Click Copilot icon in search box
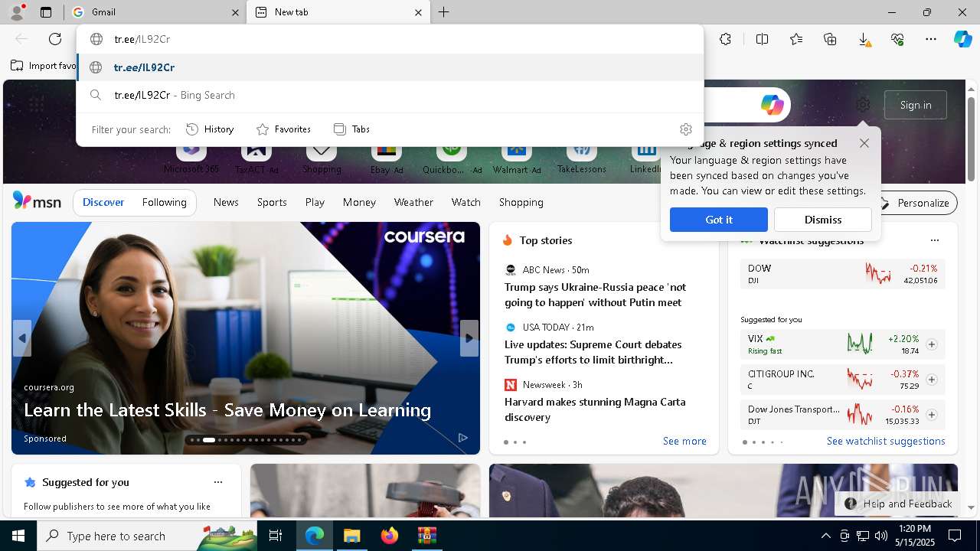980x551 pixels. tap(772, 105)
